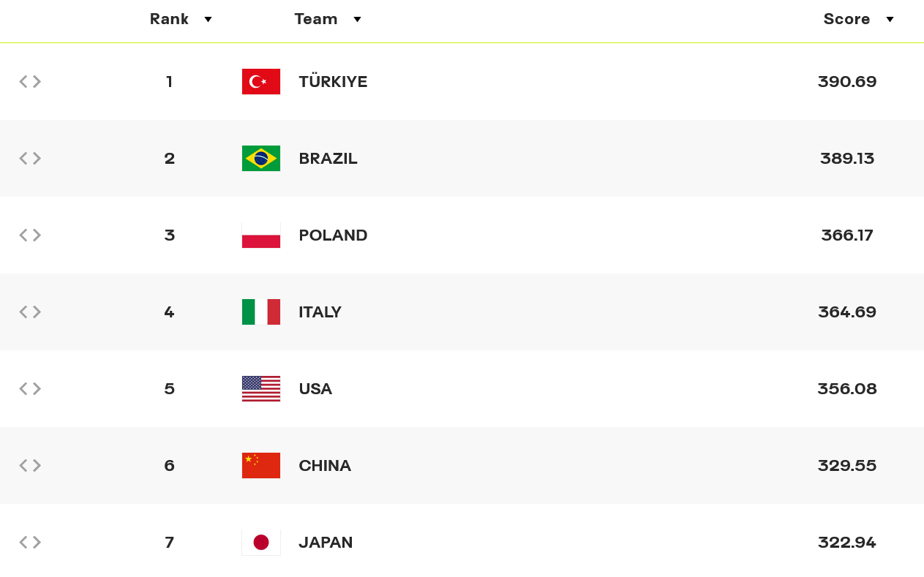924x577 pixels.
Task: Click Brazil's score 389.13
Action: pos(847,158)
